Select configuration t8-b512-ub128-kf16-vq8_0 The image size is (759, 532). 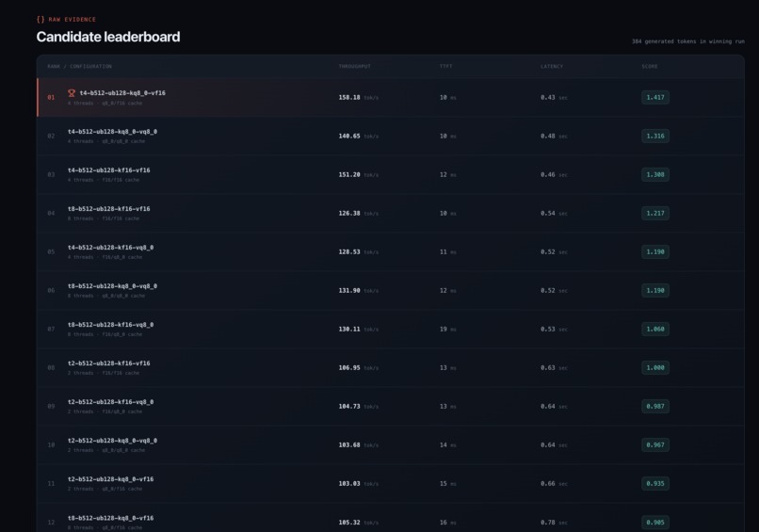click(x=111, y=325)
